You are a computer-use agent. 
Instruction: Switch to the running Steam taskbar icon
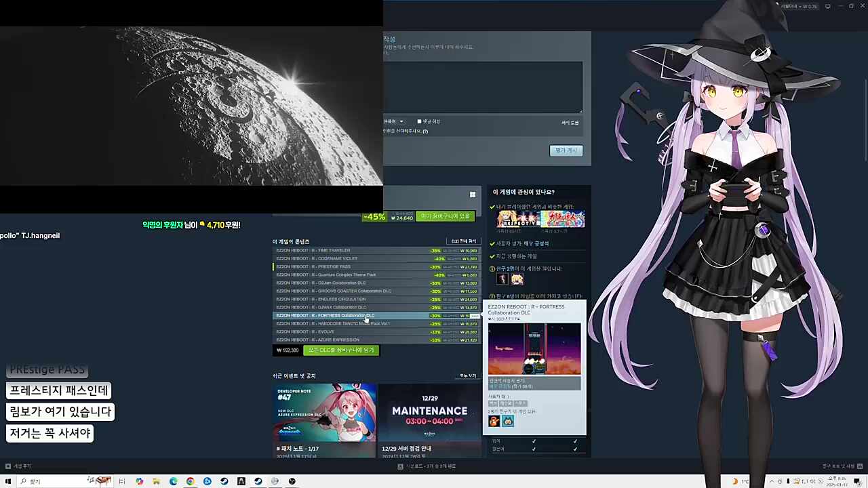258,481
